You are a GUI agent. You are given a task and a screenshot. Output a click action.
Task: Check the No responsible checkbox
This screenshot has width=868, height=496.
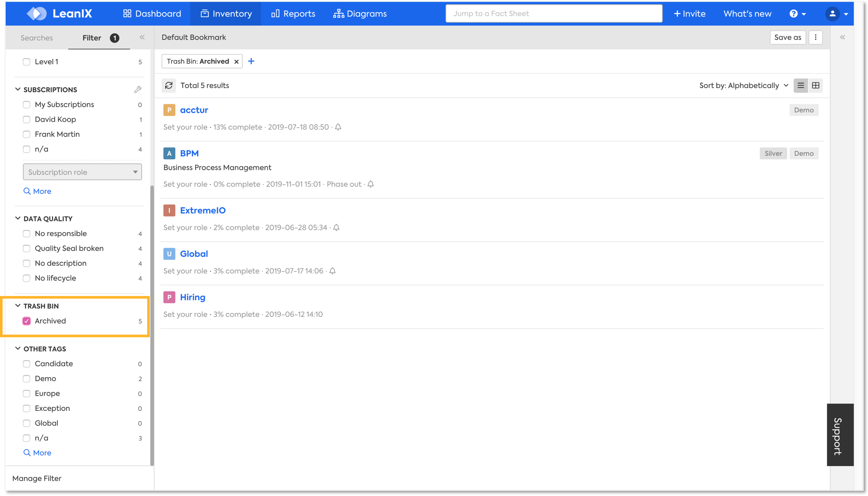26,233
